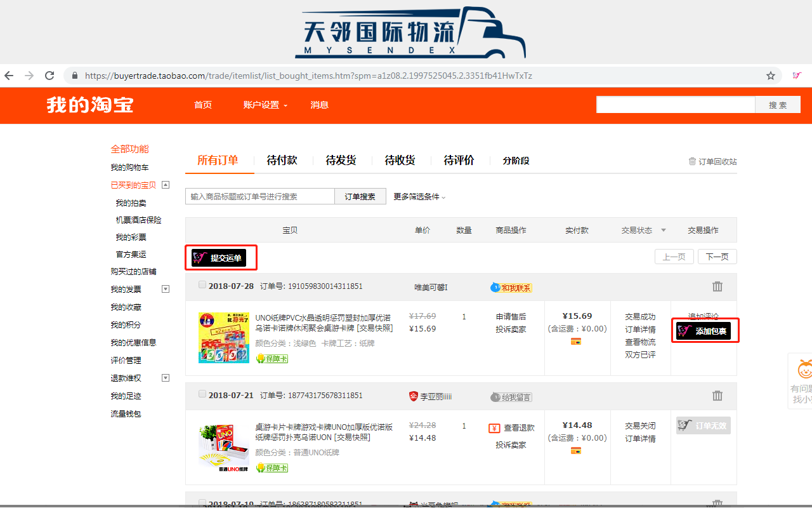Click 查看物流 for first order

pyautogui.click(x=640, y=342)
